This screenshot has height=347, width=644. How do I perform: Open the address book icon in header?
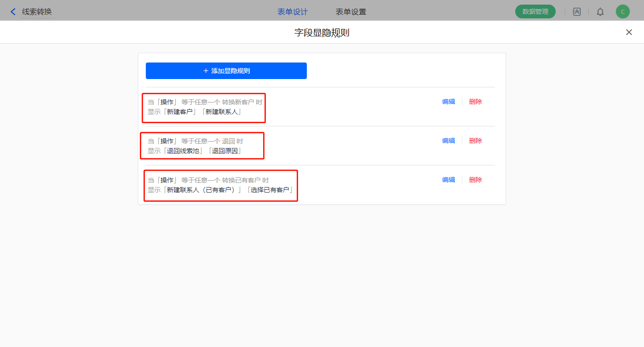tap(576, 12)
